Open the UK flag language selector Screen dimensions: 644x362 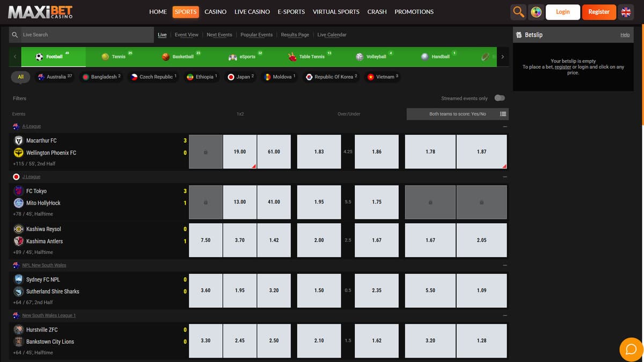(626, 12)
